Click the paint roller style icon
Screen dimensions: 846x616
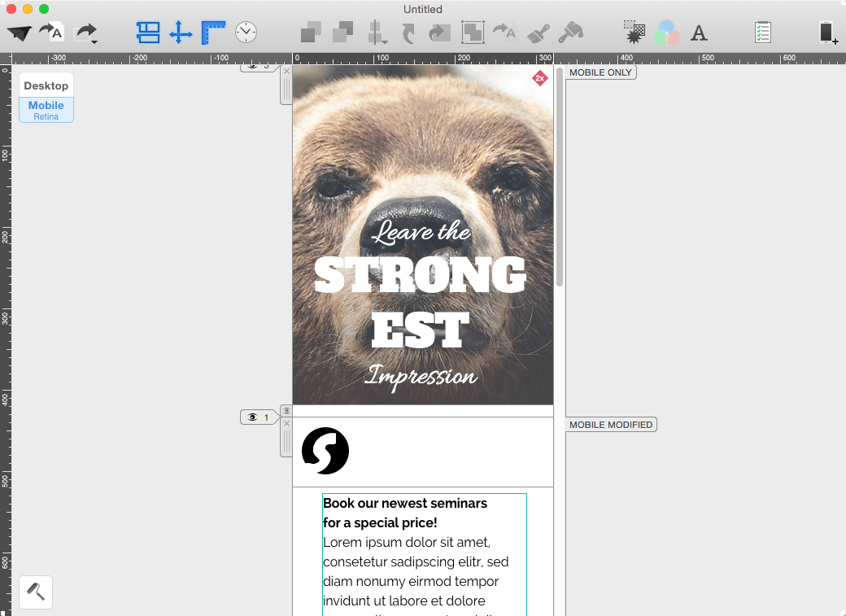coord(570,33)
